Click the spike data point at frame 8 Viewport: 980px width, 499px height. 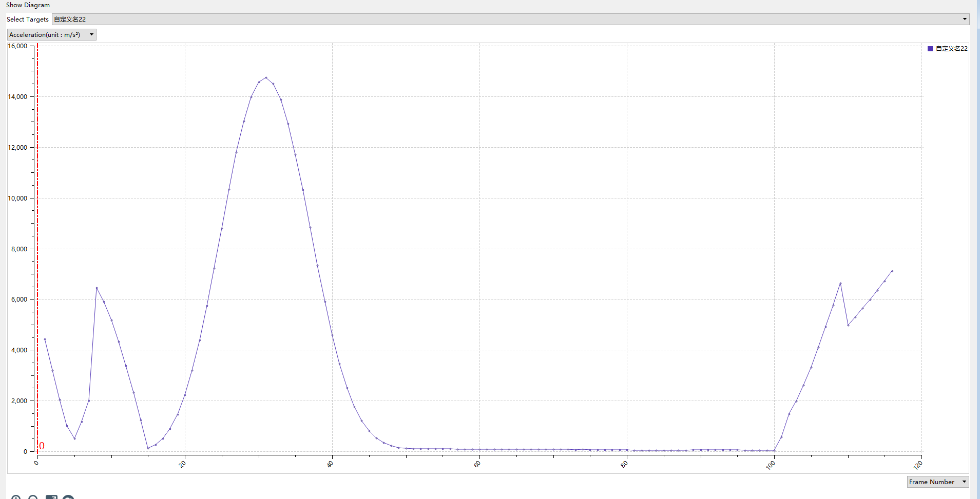pos(97,288)
